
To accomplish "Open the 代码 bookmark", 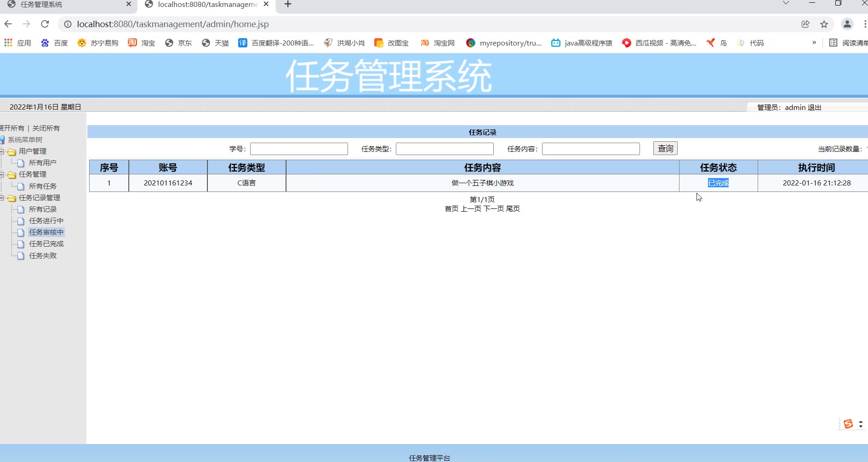I will click(x=750, y=43).
